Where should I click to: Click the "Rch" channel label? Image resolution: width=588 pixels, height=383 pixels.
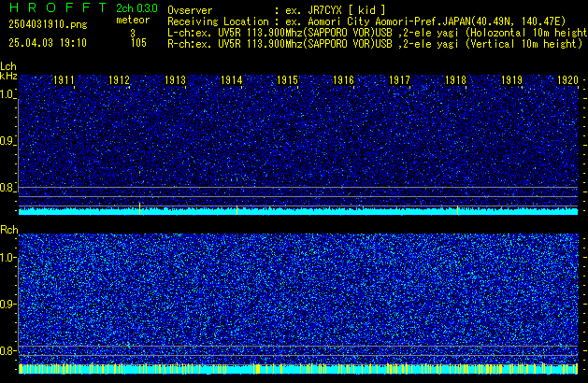9,230
